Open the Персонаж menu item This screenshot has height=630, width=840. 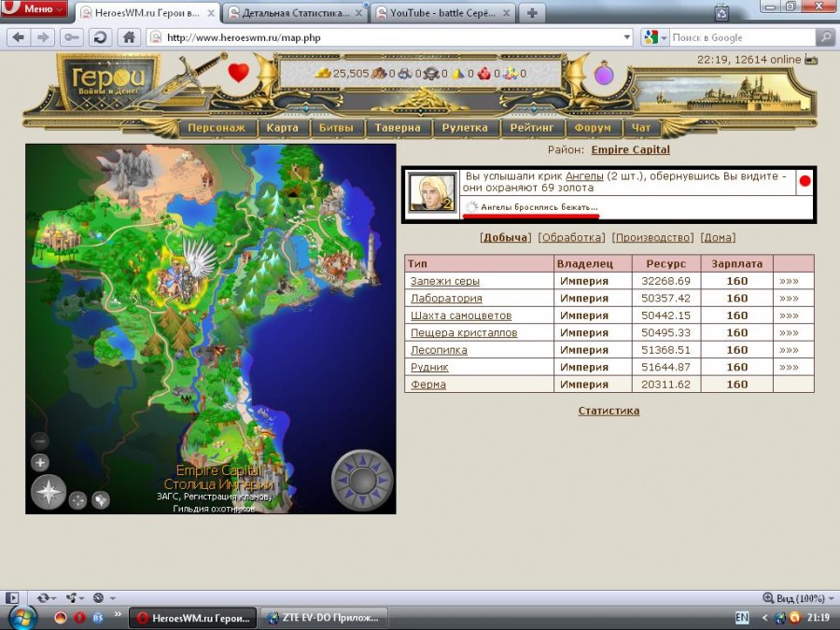point(217,128)
